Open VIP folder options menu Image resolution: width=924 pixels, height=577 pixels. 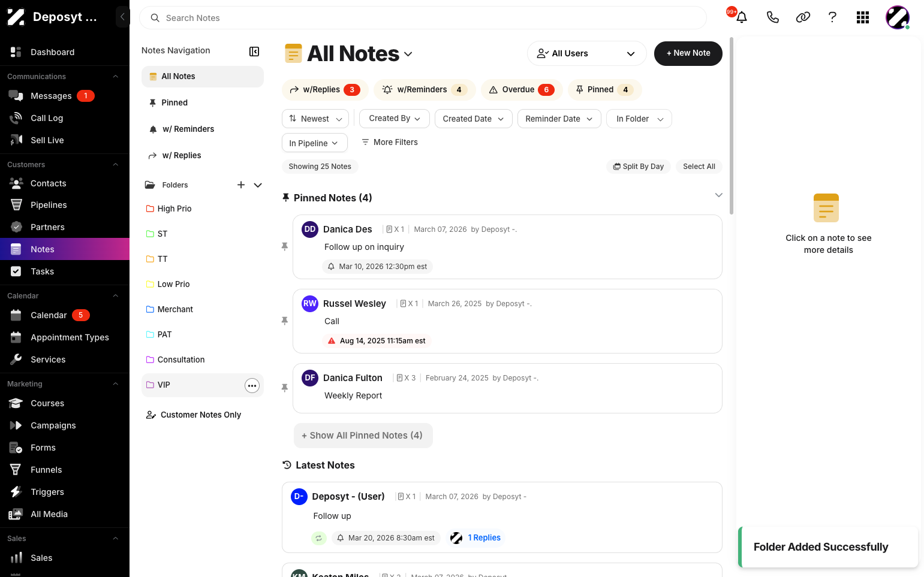coord(252,385)
